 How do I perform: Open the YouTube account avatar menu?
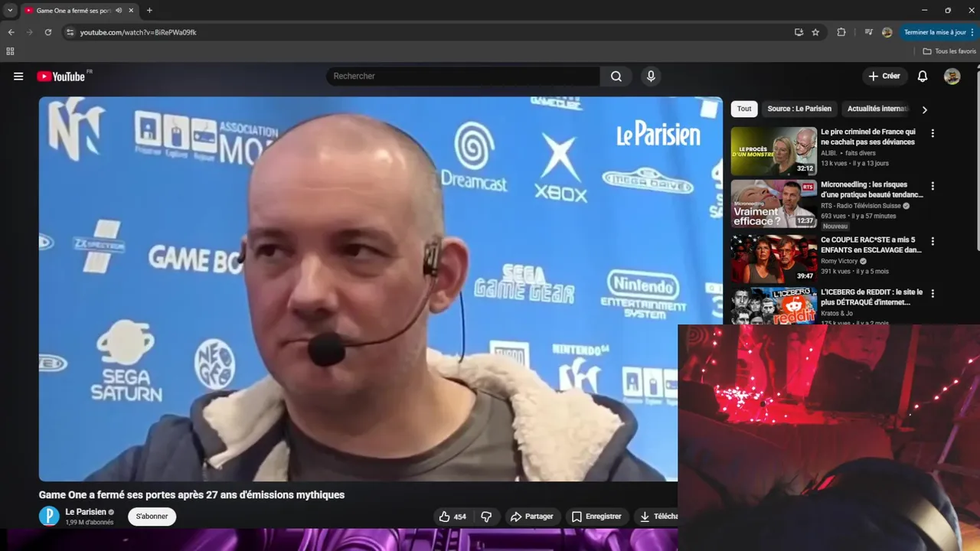click(x=952, y=77)
